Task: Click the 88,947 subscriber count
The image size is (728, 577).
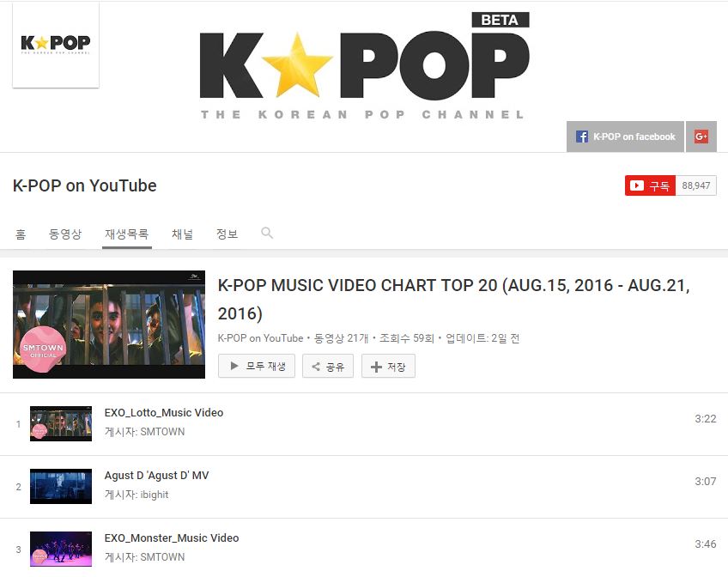Action: tap(696, 185)
